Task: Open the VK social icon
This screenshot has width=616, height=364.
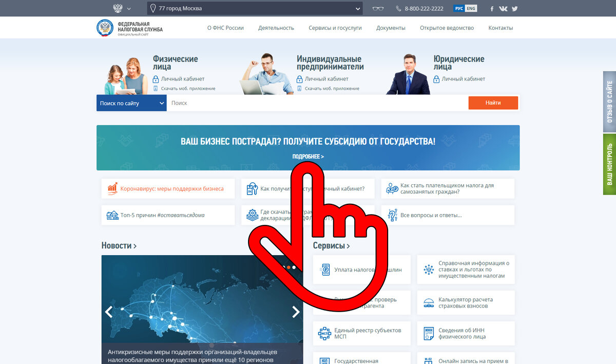Action: [x=503, y=9]
